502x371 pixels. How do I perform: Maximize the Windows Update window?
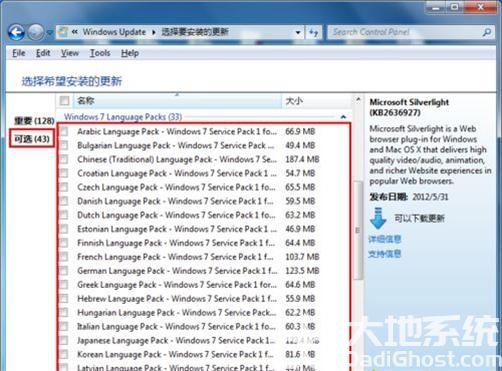tap(455, 7)
